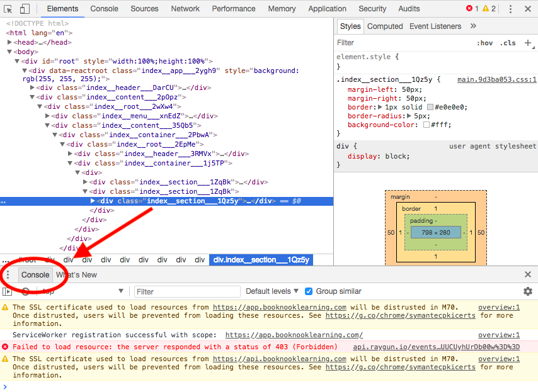
Task: Toggle the device toolbar icon
Action: (24, 9)
